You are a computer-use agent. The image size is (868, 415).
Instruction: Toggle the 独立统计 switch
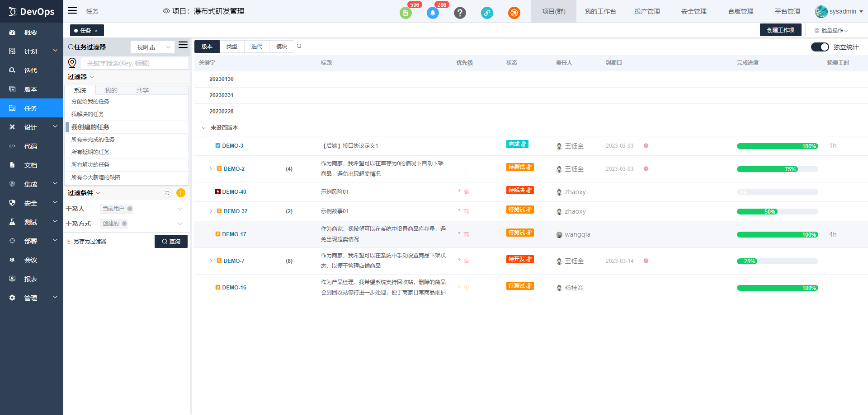820,47
